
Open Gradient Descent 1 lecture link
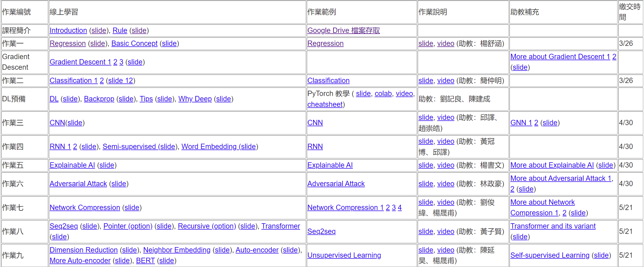[x=80, y=62]
